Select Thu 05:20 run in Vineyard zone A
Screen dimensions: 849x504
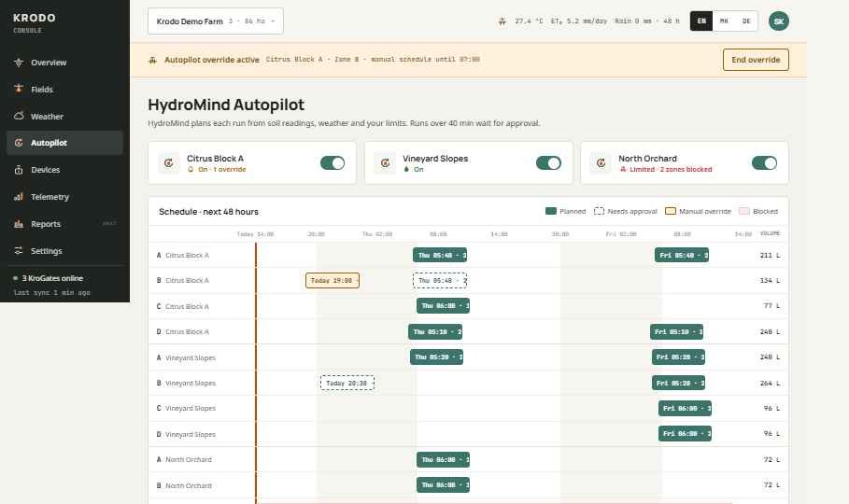[436, 357]
